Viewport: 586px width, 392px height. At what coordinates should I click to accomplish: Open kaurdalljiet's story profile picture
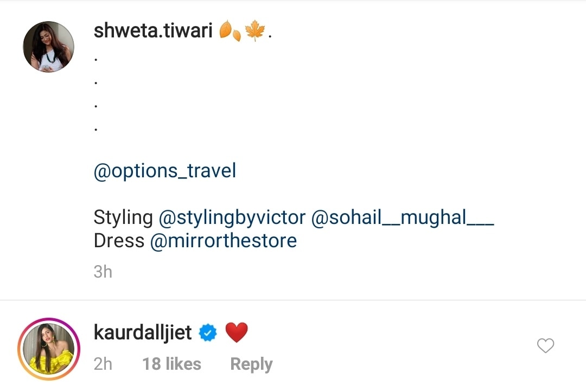49,349
